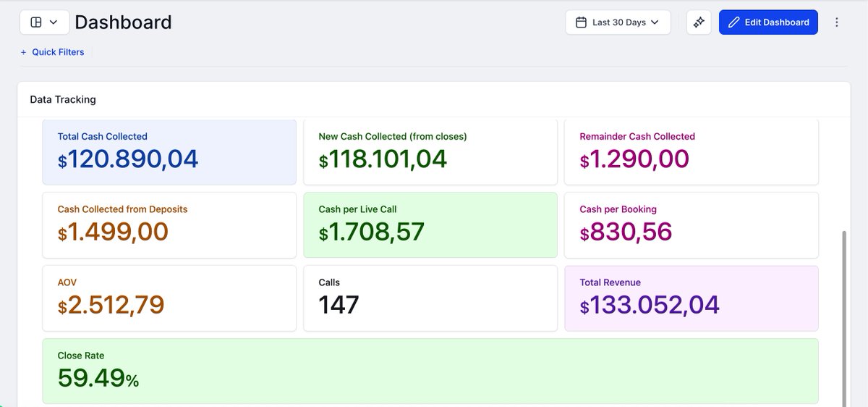Click the value $1.708,57
868x407 pixels.
pos(372,232)
